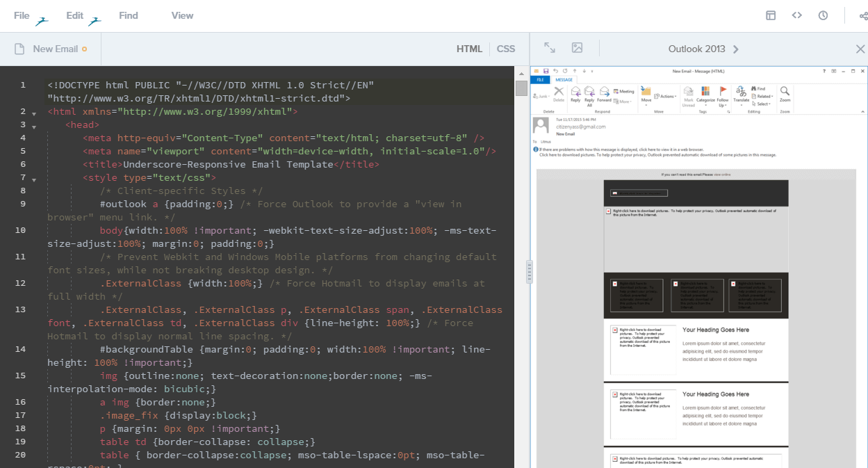This screenshot has width=868, height=468.
Task: Switch the editor to CSS view
Action: [x=506, y=49]
